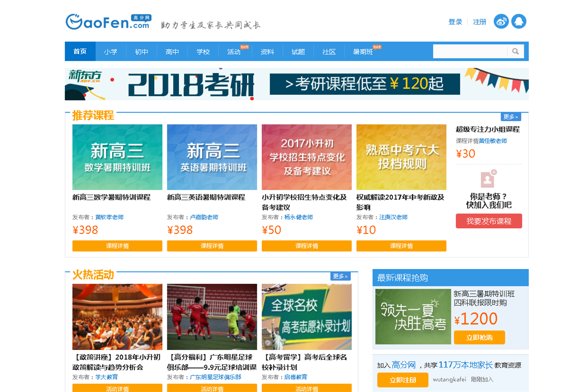The image size is (587, 392).
Task: Go to 首页 home tab
Action: [80, 51]
